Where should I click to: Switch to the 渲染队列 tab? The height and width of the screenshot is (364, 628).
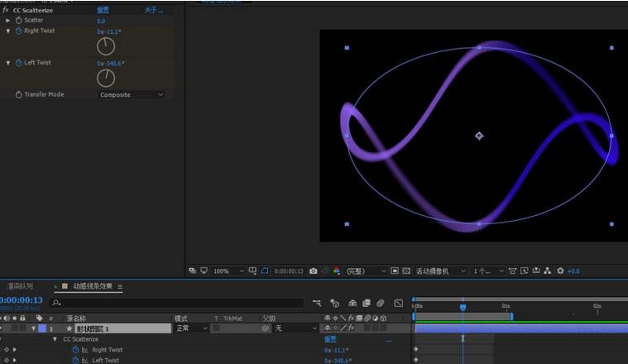coord(21,286)
